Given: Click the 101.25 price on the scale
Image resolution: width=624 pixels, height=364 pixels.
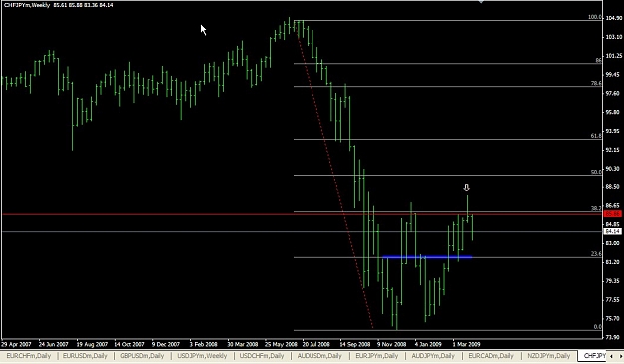Looking at the screenshot, I should 613,56.
